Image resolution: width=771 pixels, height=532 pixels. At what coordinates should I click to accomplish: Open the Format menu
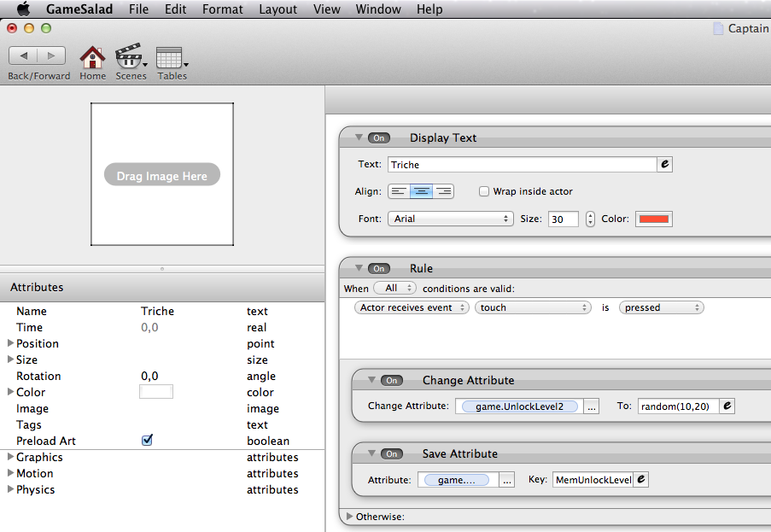point(222,9)
